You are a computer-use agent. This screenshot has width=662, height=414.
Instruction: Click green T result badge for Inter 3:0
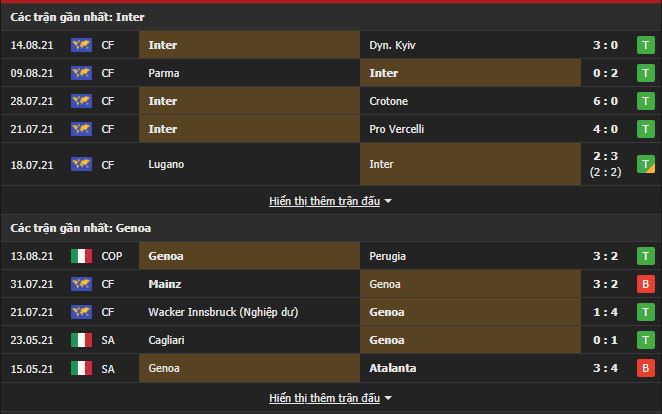tap(647, 45)
